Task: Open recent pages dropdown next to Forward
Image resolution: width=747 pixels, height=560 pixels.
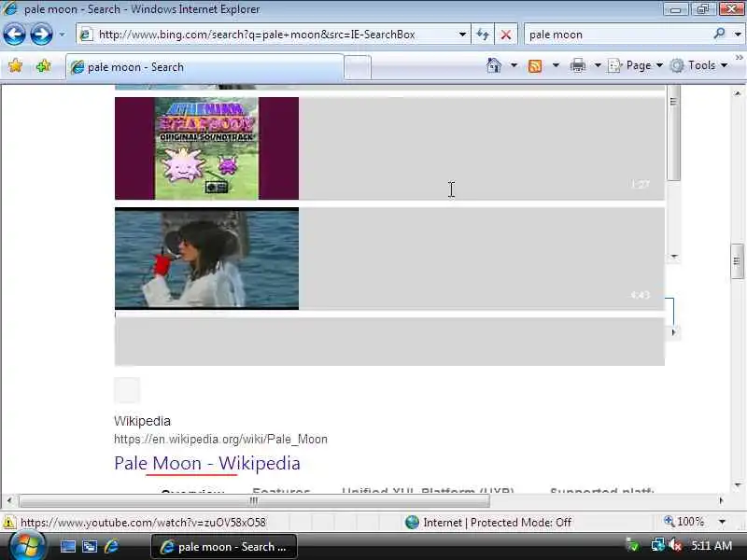Action: click(x=62, y=35)
